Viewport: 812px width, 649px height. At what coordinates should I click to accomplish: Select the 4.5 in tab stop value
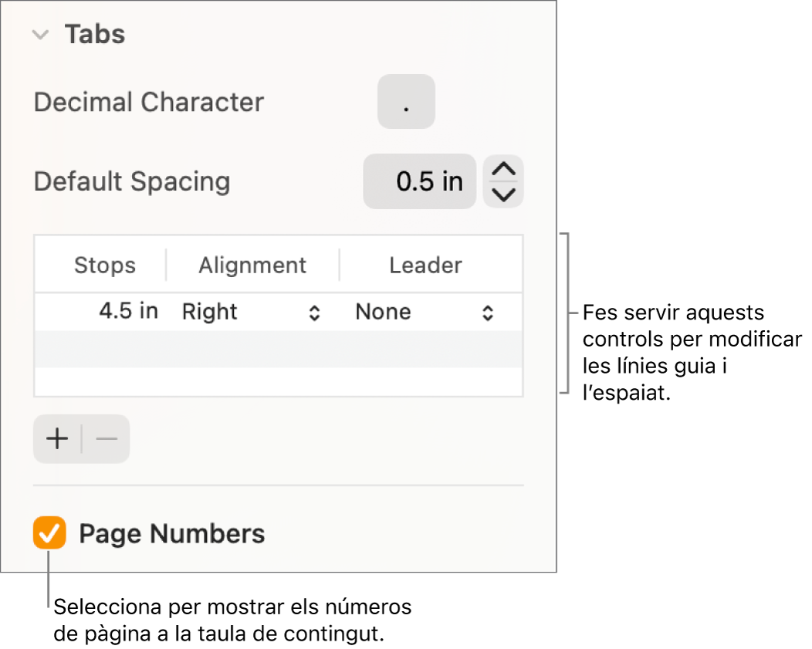click(x=128, y=312)
